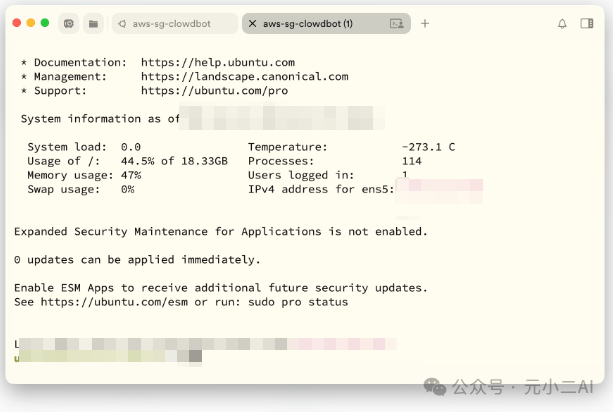Click 'IPv4 address for ens5:' text
613x412 pixels.
(x=321, y=190)
